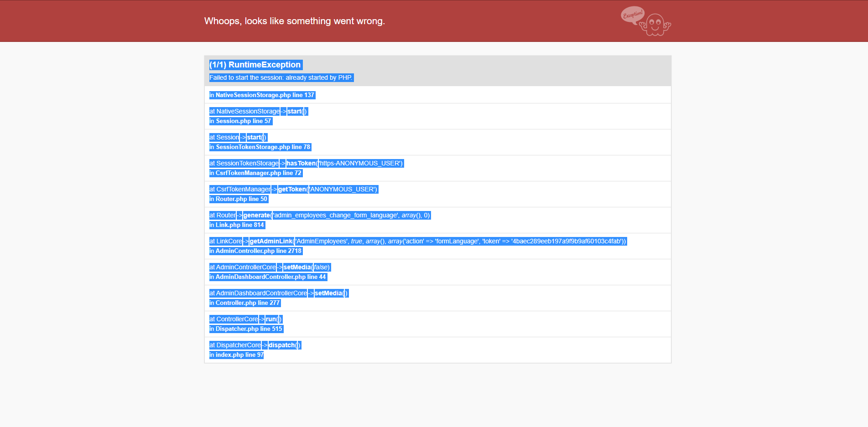Click 'admin_employees_change_form_language' argument text
The width and height of the screenshot is (868, 427).
336,215
